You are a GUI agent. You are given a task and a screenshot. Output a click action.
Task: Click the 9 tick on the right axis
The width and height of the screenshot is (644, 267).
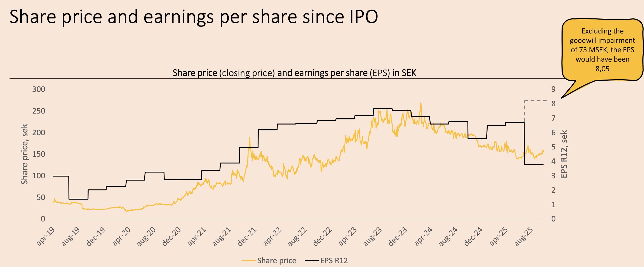click(553, 89)
